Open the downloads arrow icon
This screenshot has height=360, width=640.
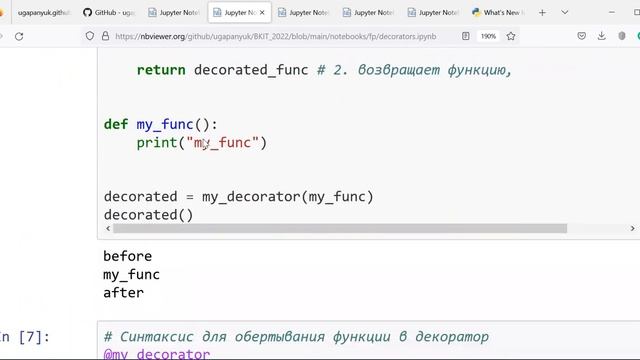pyautogui.click(x=602, y=36)
